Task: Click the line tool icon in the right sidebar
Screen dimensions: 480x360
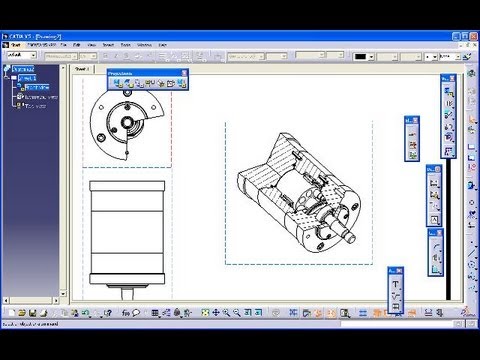Action: point(471,253)
